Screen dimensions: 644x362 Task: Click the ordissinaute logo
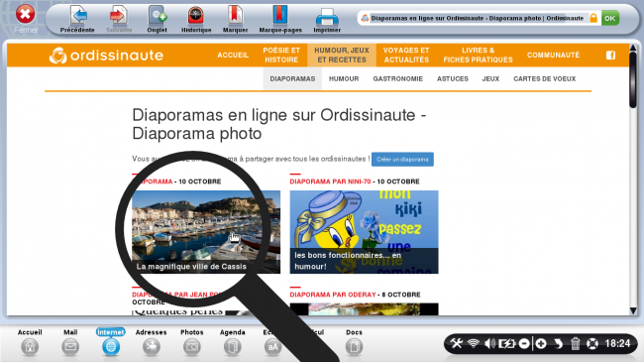pyautogui.click(x=106, y=56)
